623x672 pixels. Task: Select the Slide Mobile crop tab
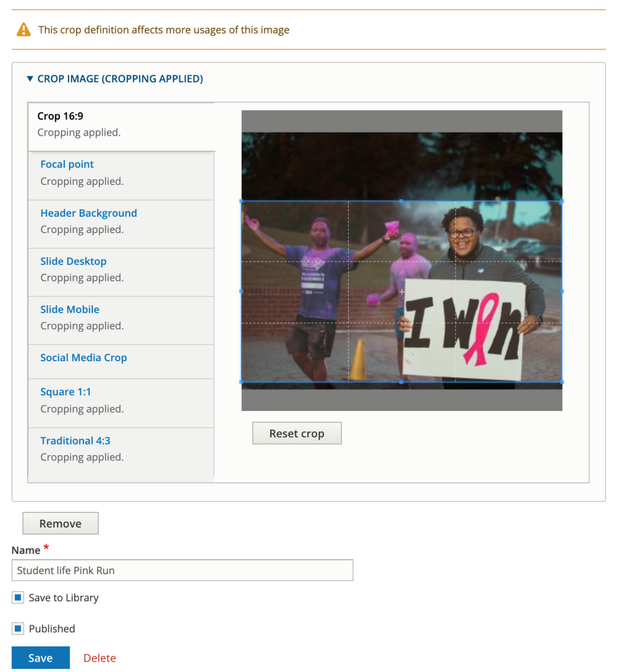(121, 321)
